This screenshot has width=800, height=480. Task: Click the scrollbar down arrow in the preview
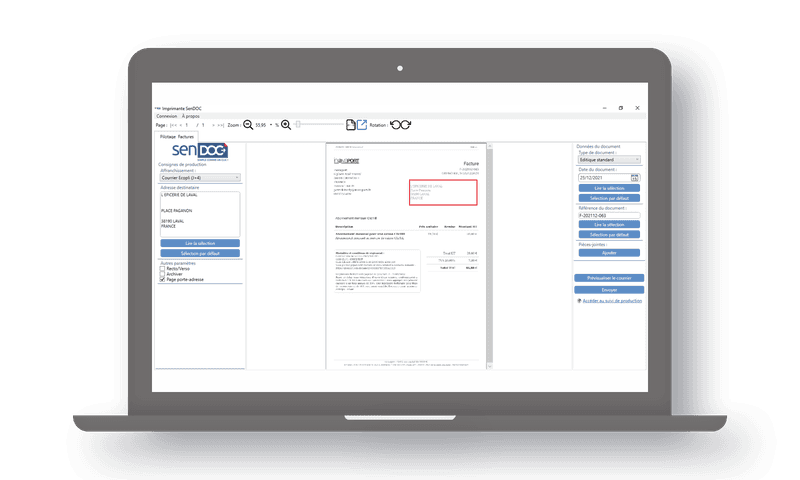pos(490,366)
